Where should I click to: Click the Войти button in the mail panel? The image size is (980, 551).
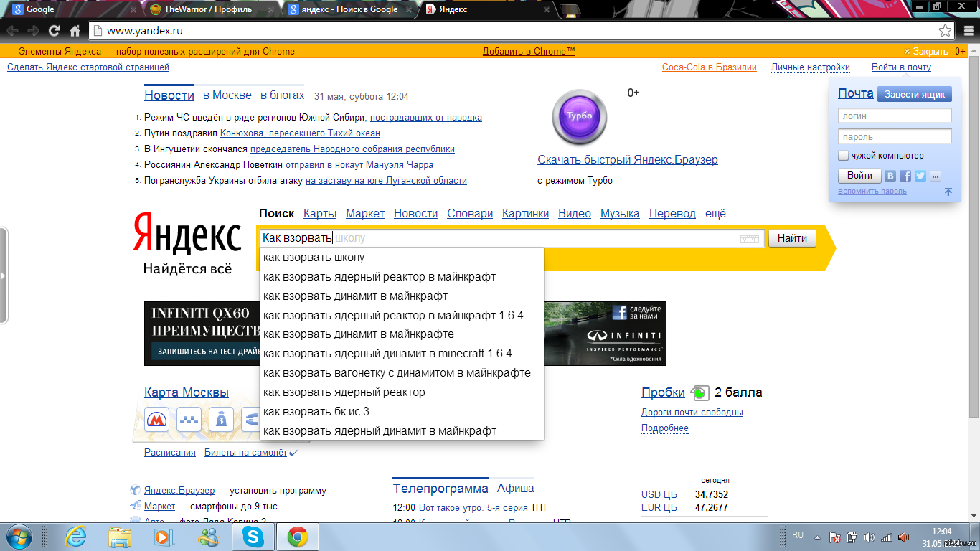[859, 175]
